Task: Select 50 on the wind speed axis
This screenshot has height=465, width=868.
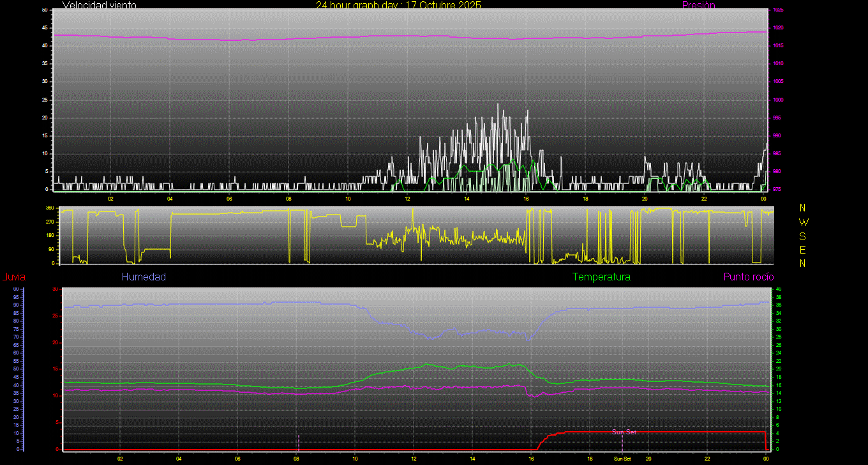Action: [x=44, y=10]
